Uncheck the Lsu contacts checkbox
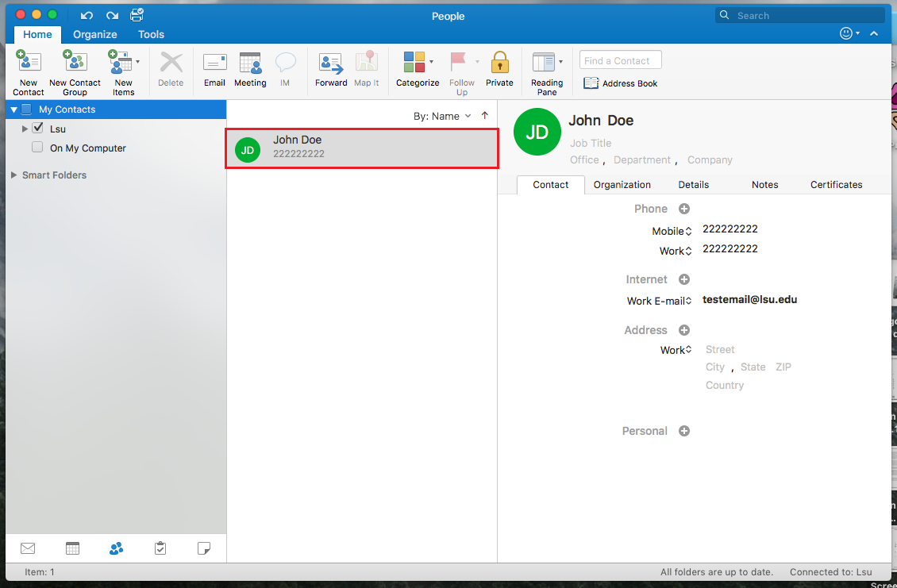 [x=38, y=128]
